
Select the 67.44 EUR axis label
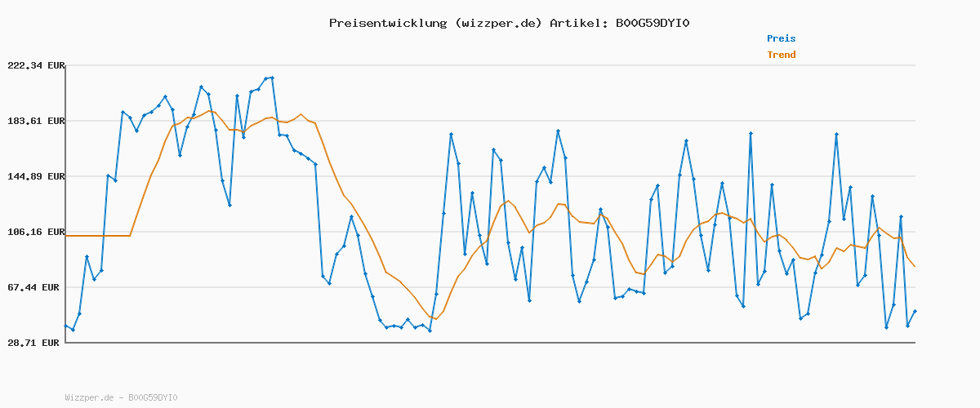tap(37, 287)
